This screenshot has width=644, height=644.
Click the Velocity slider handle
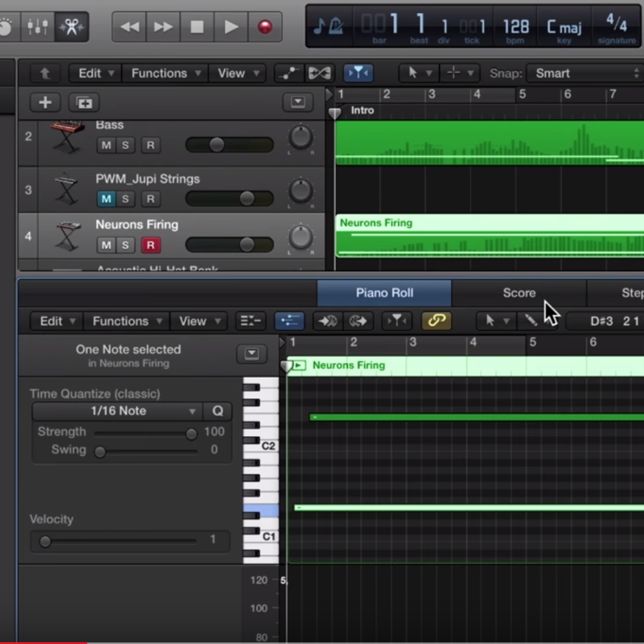[45, 541]
